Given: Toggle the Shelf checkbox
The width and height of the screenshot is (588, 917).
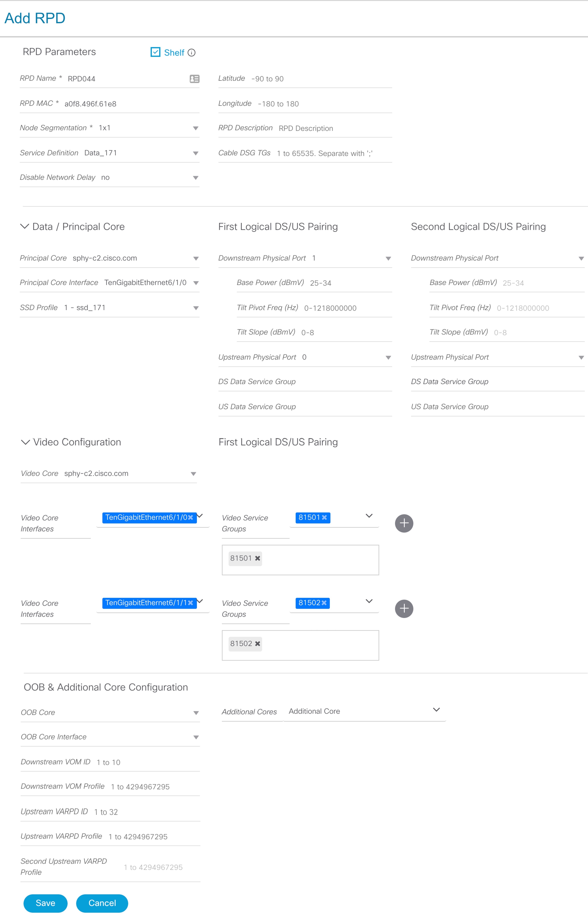Looking at the screenshot, I should (x=155, y=52).
